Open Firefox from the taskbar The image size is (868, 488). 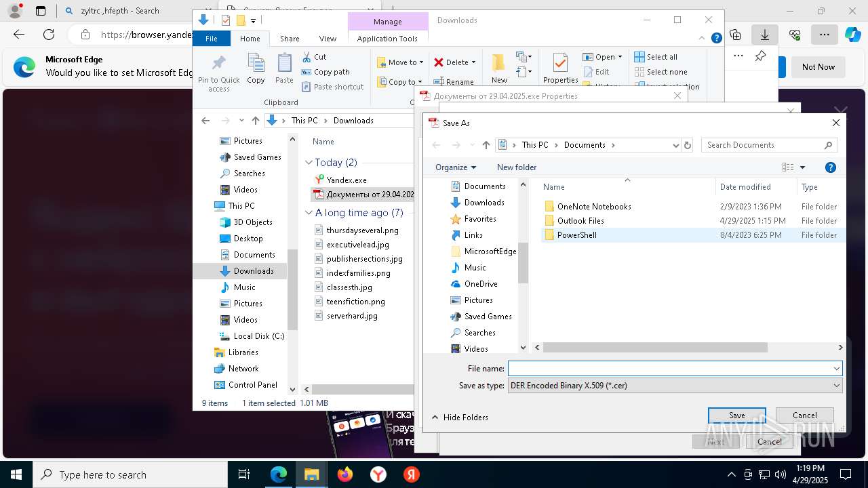point(345,474)
